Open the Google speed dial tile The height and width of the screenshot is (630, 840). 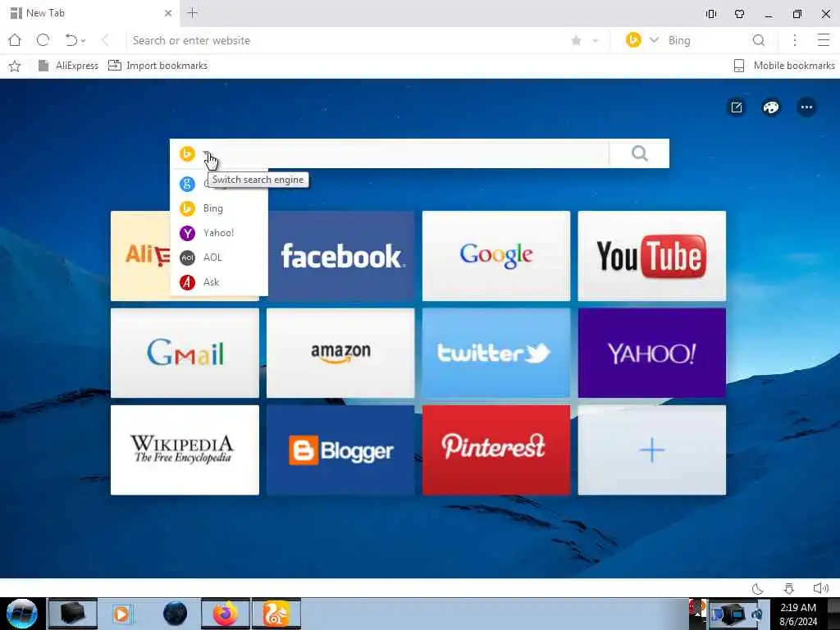(496, 256)
